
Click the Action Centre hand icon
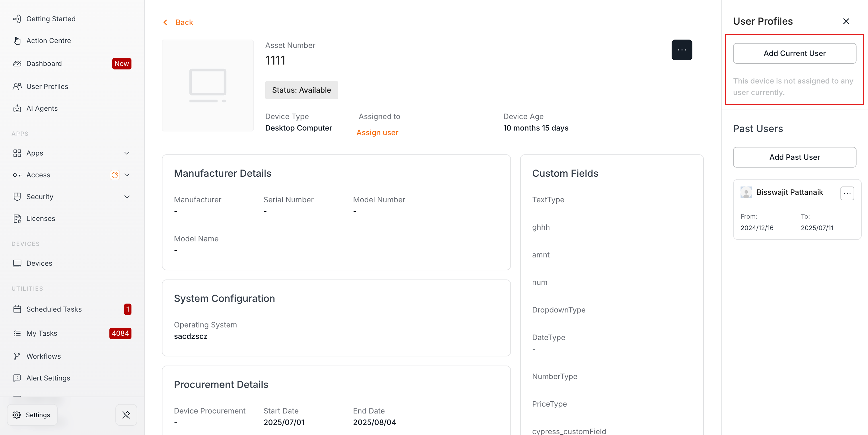17,40
